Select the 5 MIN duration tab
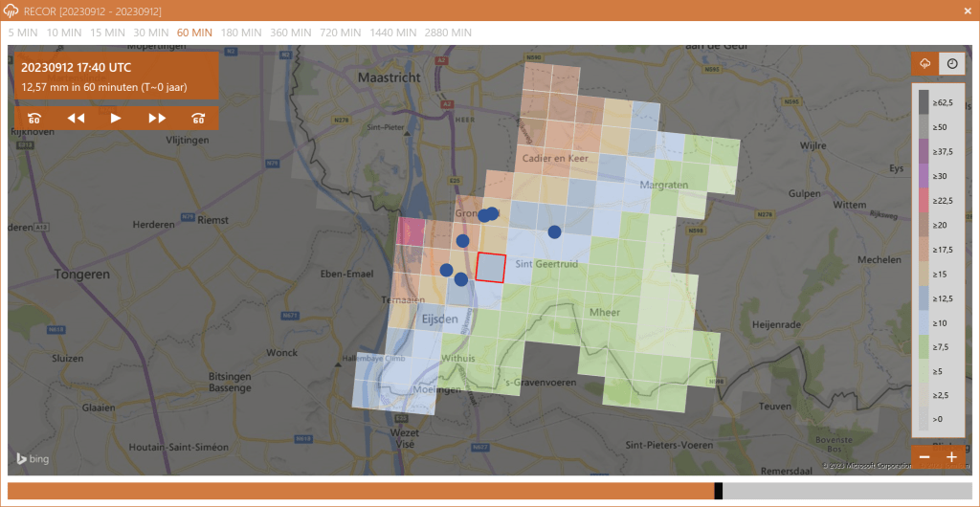Viewport: 980px width, 507px height. [x=24, y=32]
